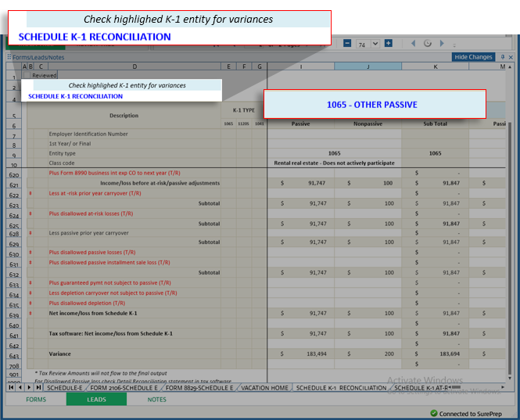Click the zoom in plus button
The width and height of the screenshot is (520, 420).
click(x=388, y=43)
